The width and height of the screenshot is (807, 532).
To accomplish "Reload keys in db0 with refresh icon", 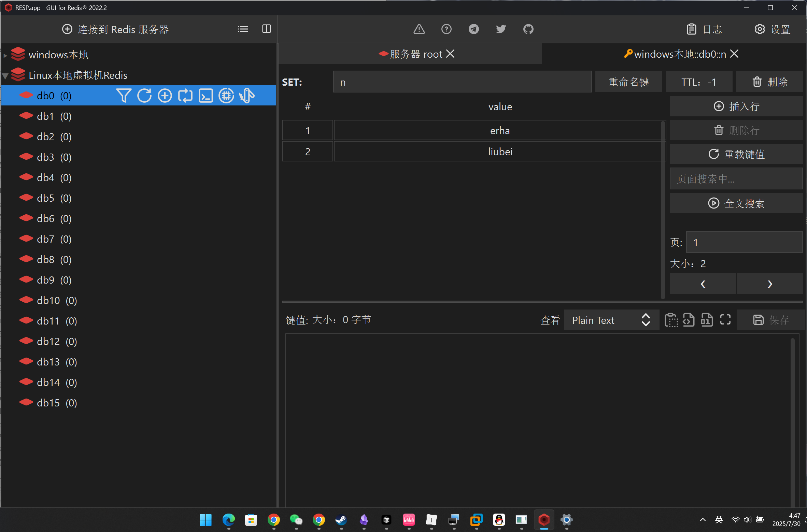I will [144, 96].
